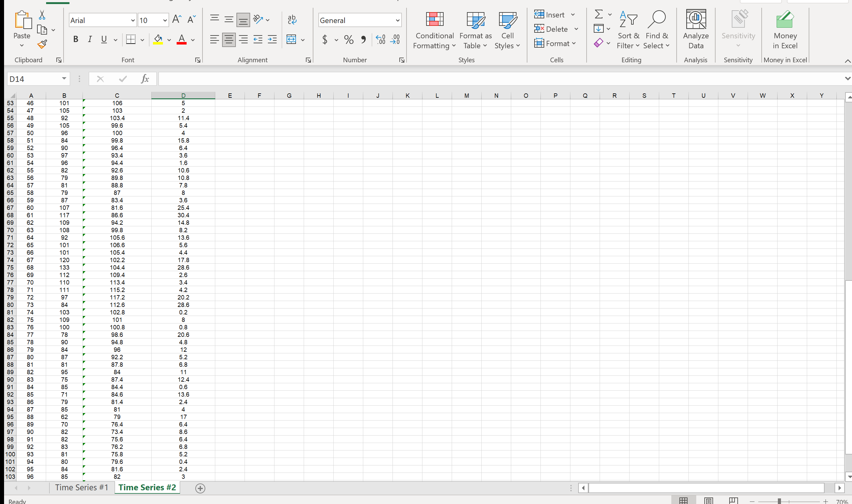This screenshot has width=852, height=504.
Task: Click Increase Decimal icon
Action: tap(380, 40)
